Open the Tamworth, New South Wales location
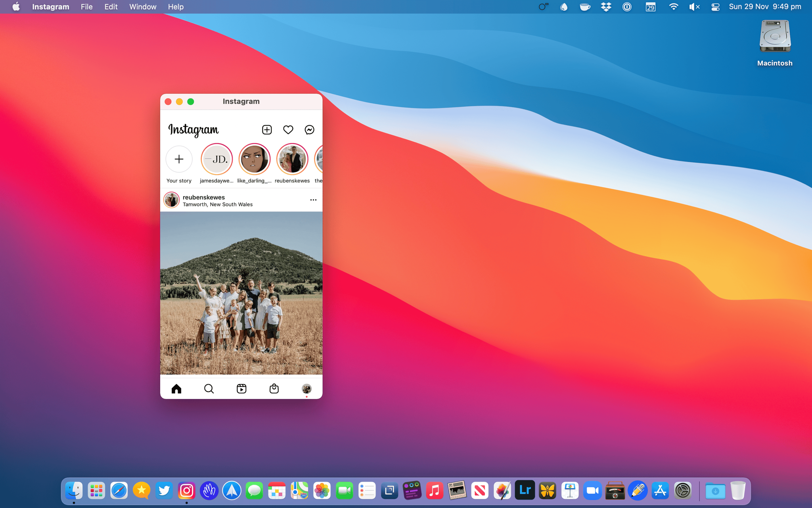The image size is (812, 508). [217, 204]
